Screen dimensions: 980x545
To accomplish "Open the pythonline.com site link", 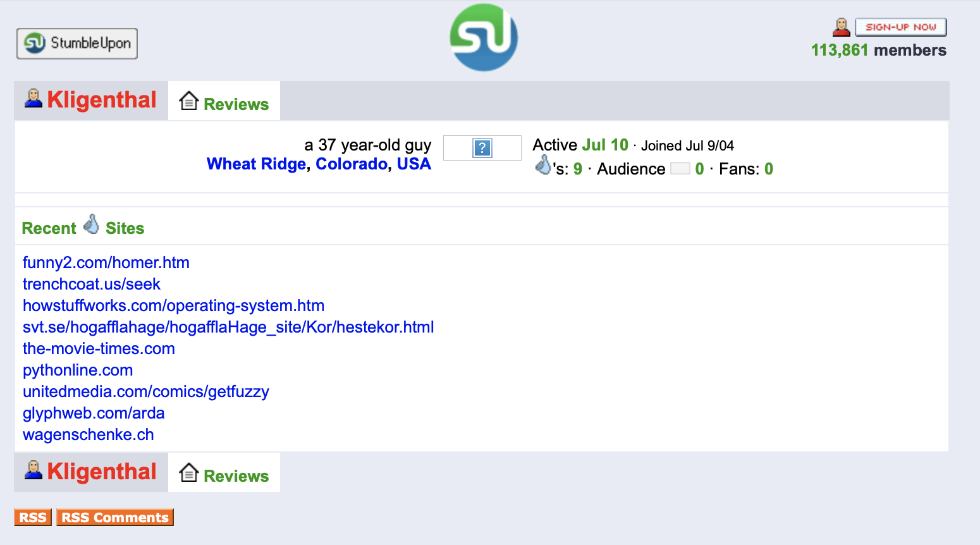I will (78, 370).
